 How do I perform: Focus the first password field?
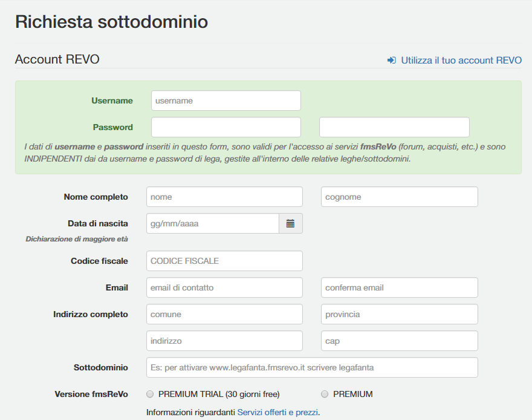pos(225,127)
